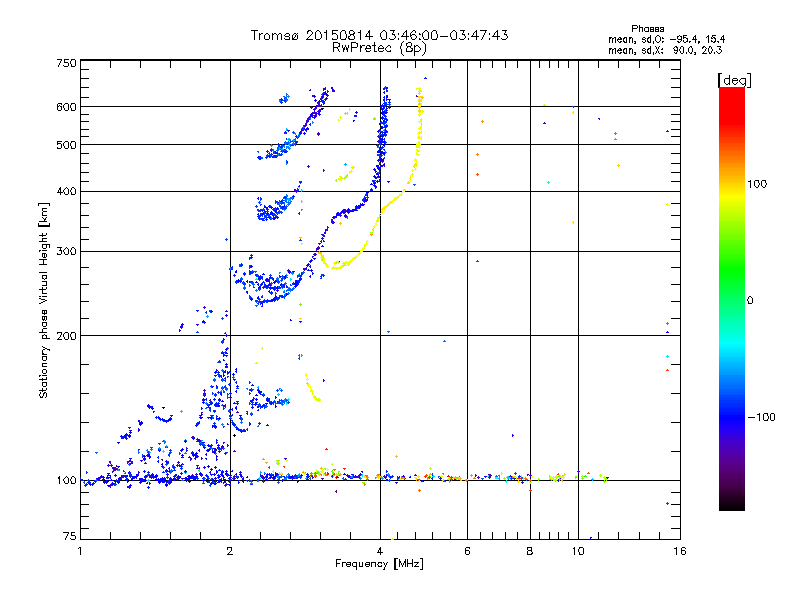Click the y-axis label '400'
800x600 pixels.
point(66,191)
